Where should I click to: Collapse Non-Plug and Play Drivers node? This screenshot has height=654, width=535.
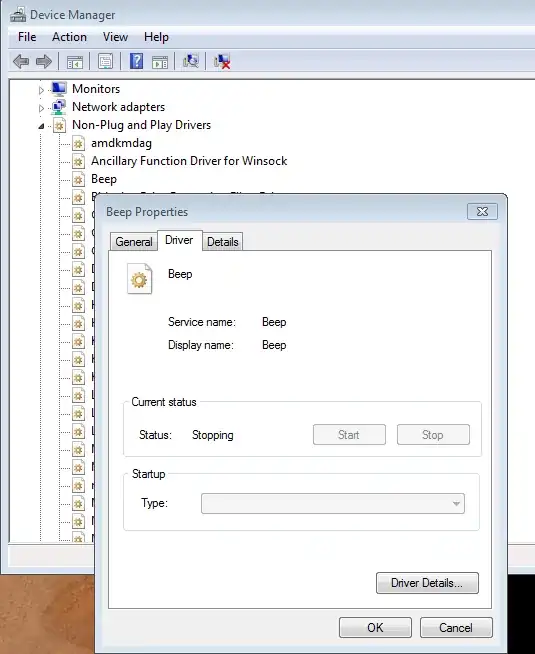pos(41,126)
